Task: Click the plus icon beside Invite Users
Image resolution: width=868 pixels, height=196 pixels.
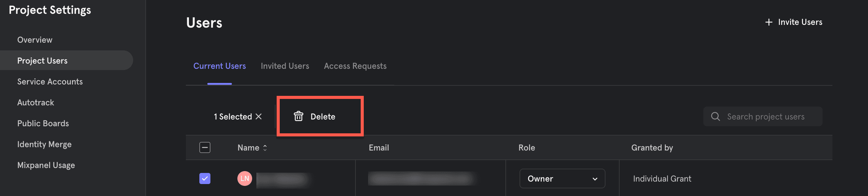Action: point(769,22)
